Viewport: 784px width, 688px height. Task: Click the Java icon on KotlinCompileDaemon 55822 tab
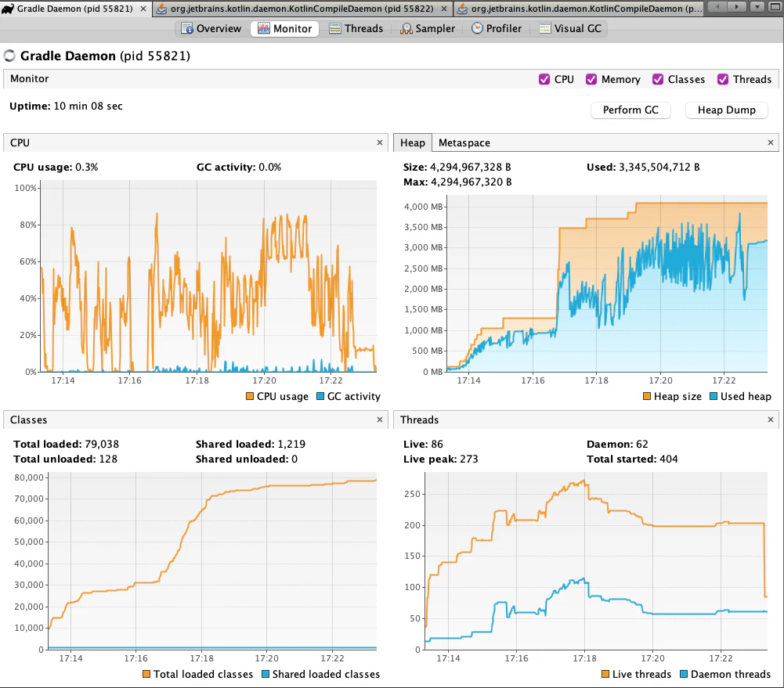coord(161,9)
